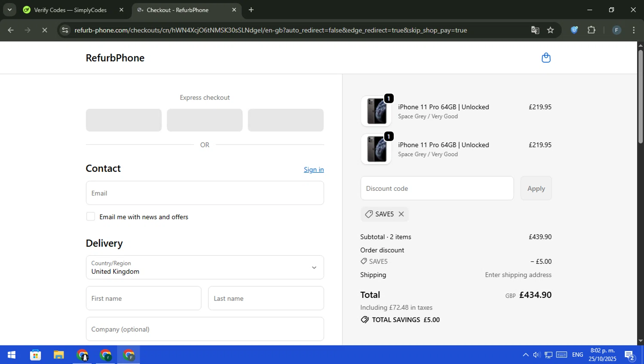The width and height of the screenshot is (644, 364).
Task: Open the first Chrome taskbar icon
Action: (x=82, y=355)
